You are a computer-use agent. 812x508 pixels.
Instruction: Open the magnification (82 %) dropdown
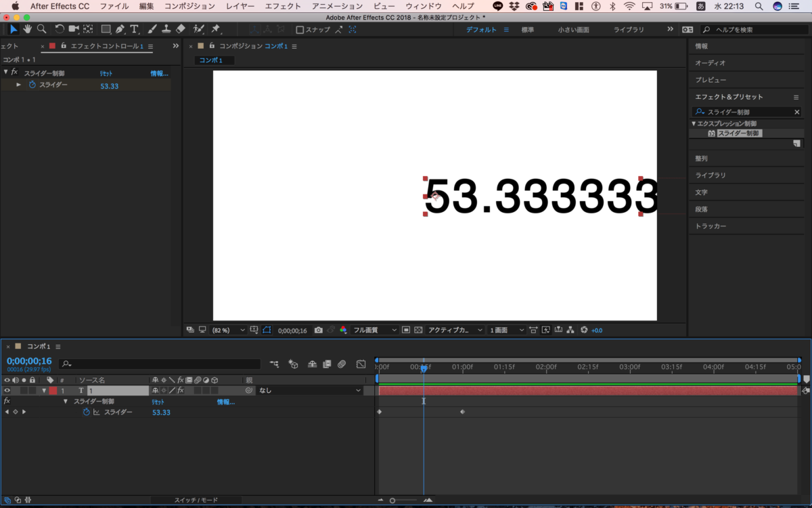click(229, 330)
